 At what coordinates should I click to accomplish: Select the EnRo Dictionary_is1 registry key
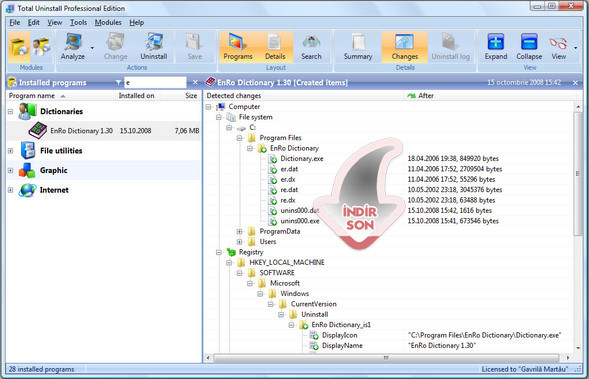click(341, 325)
